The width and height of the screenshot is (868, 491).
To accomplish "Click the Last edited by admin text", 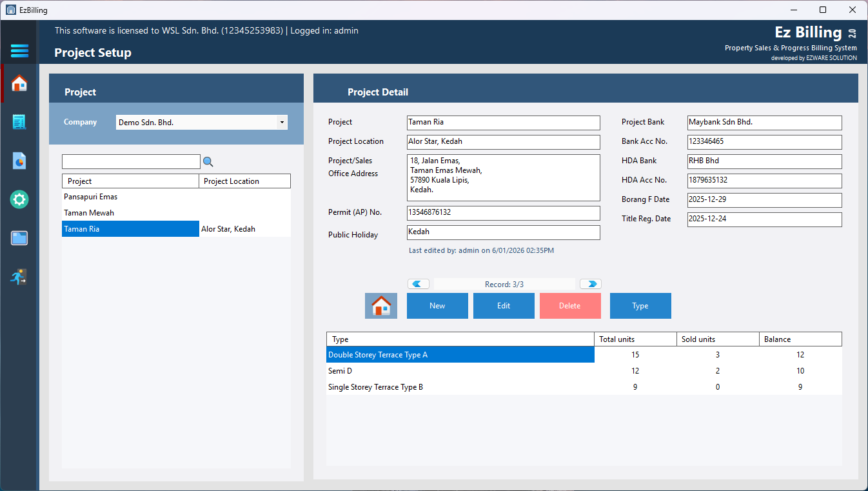I will 481,250.
